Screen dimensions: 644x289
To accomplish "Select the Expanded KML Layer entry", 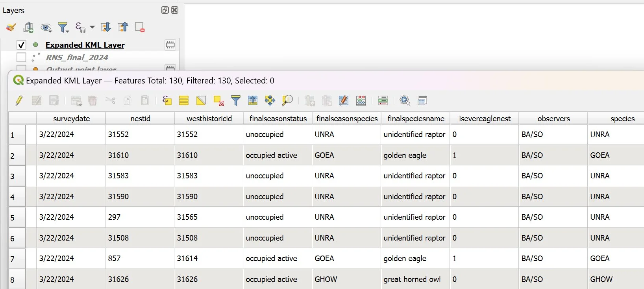I will pos(85,45).
